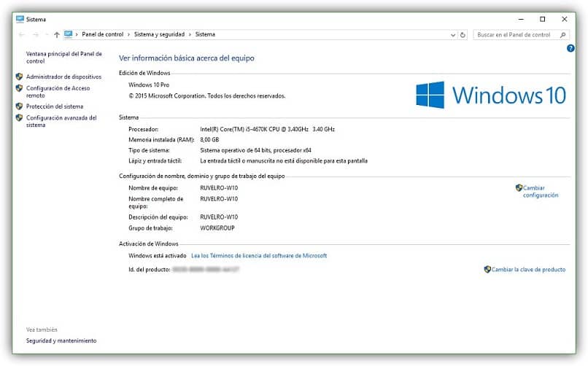This screenshot has height=366, width=588.
Task: Click shield icon beside Protección del sistema
Action: [19, 106]
